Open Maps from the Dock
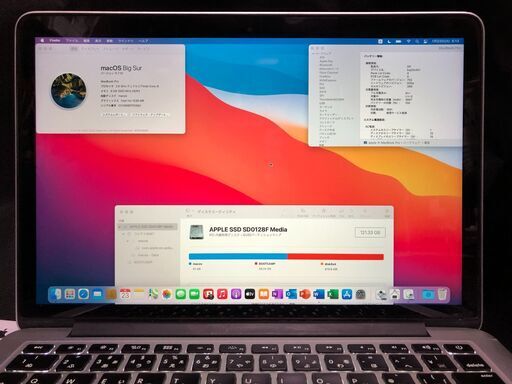The height and width of the screenshot is (384, 512). 153,294
